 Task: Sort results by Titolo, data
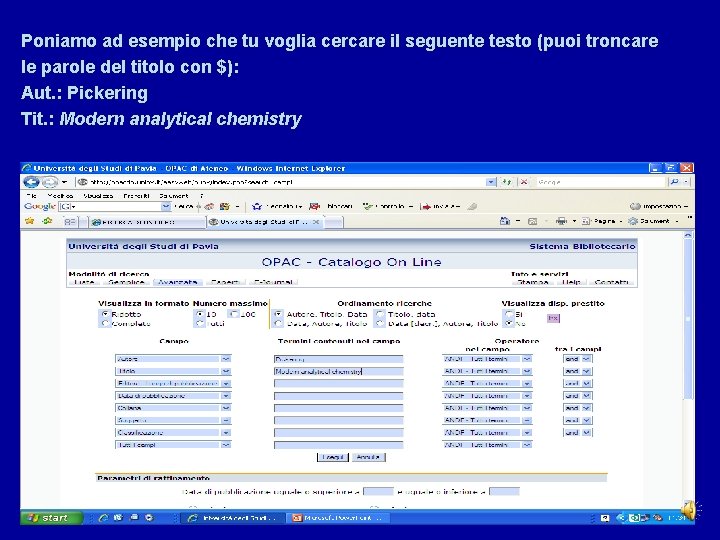tap(380, 314)
